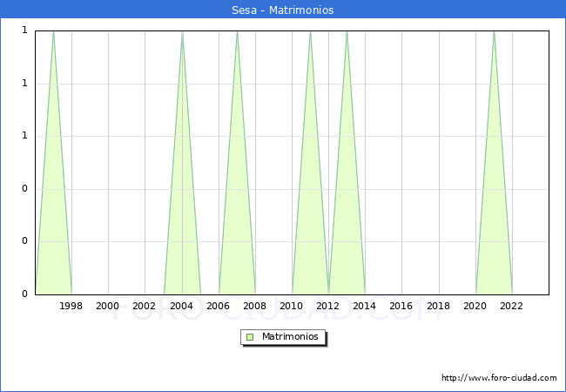Select the 2021 data peak
The height and width of the screenshot is (392, 566).
pyautogui.click(x=494, y=32)
